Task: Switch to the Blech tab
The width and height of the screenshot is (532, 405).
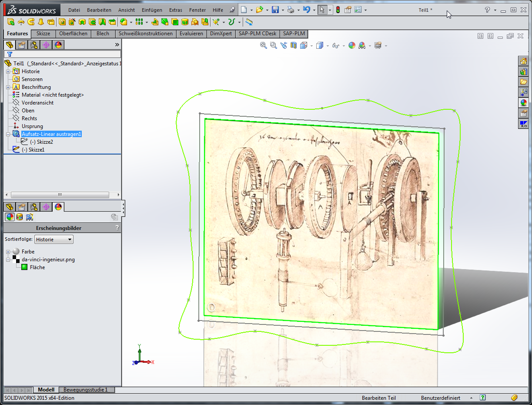Action: coord(103,34)
